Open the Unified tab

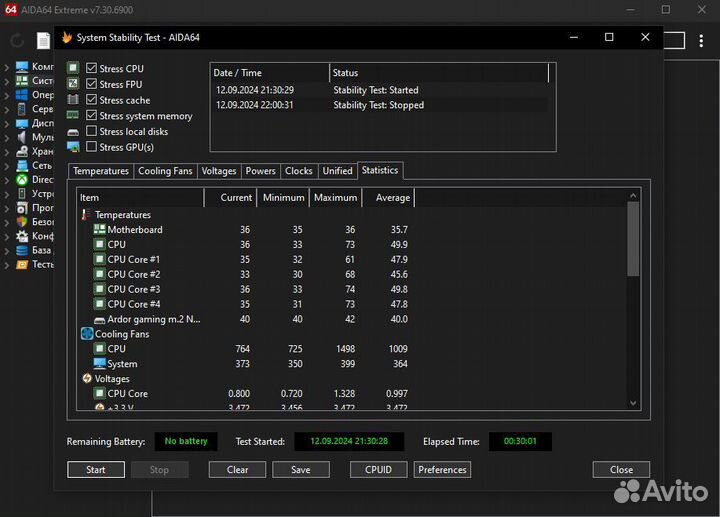[337, 171]
